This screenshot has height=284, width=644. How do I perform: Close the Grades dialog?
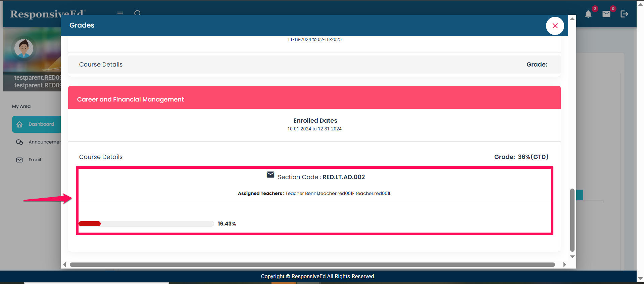pyautogui.click(x=555, y=26)
